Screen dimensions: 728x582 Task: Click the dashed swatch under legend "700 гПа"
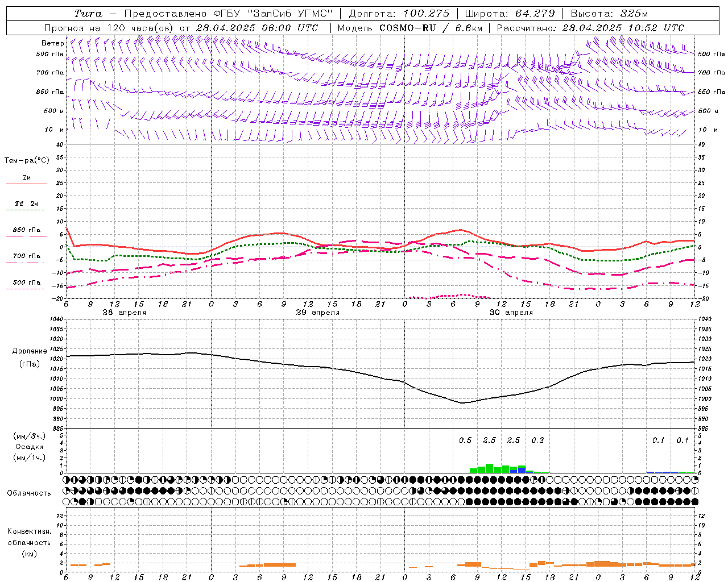pyautogui.click(x=26, y=263)
